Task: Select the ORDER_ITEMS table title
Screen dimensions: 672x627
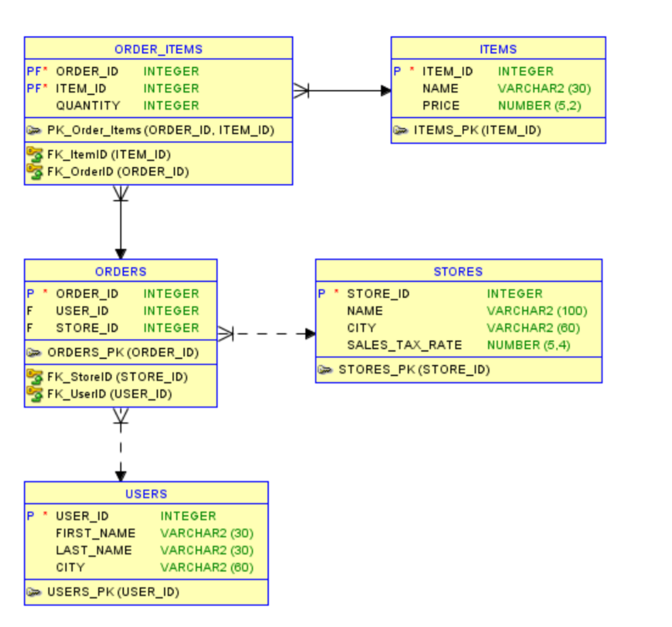Action: coord(159,49)
